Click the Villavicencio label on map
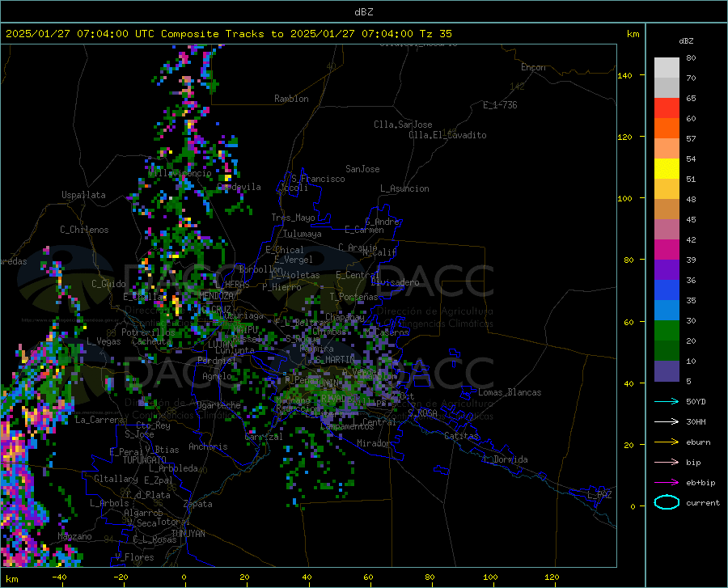Screen dimensions: 728x588 click(x=180, y=173)
